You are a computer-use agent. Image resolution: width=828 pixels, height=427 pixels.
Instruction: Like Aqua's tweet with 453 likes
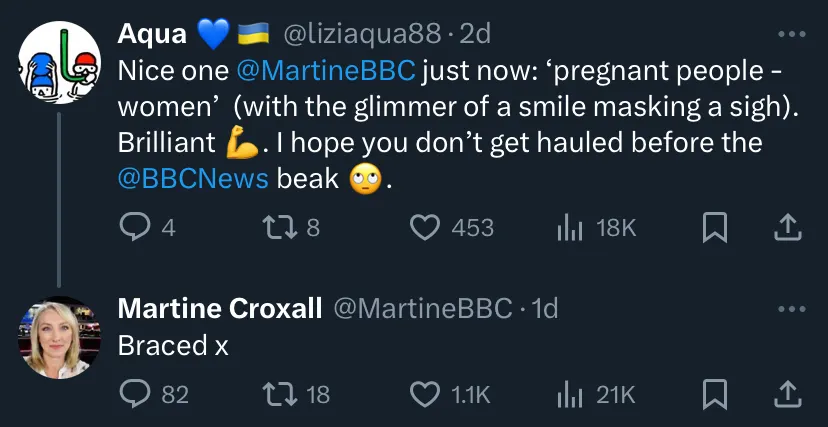pos(427,228)
